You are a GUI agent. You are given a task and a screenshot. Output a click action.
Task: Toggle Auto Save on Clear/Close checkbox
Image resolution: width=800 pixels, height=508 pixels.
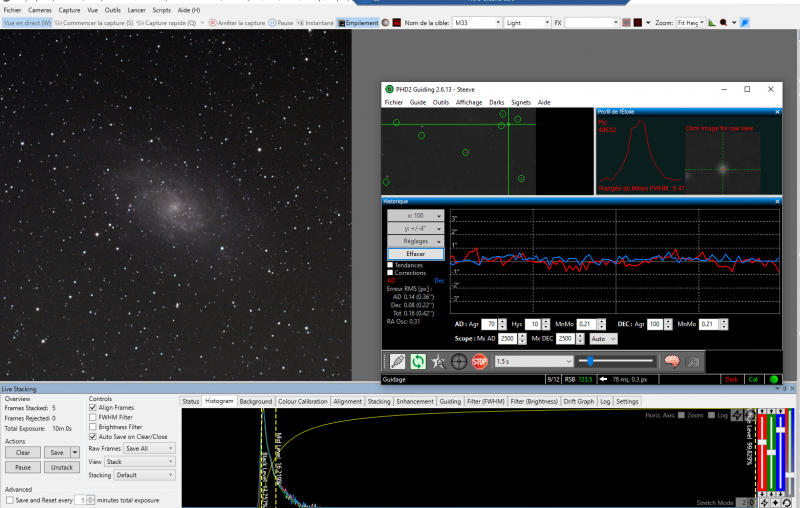[x=93, y=437]
